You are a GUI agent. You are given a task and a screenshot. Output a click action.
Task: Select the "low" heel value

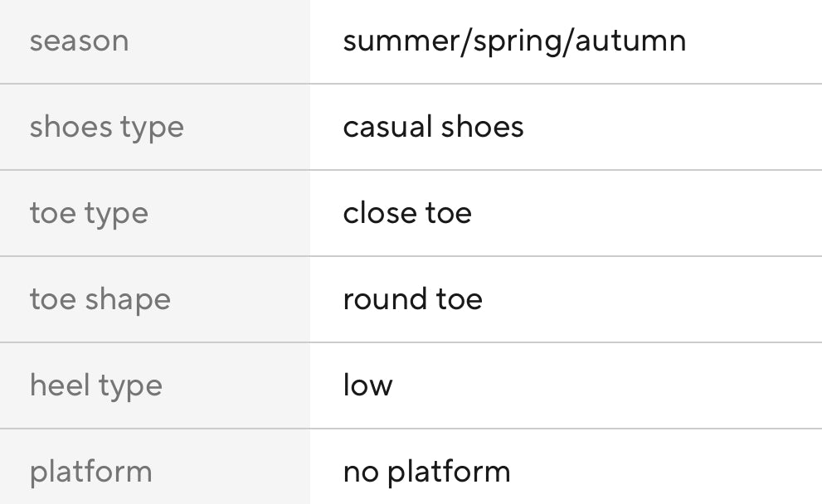click(x=367, y=385)
